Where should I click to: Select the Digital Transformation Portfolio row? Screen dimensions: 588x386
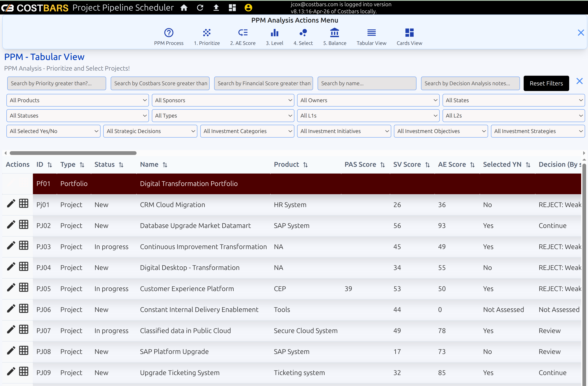[307, 184]
